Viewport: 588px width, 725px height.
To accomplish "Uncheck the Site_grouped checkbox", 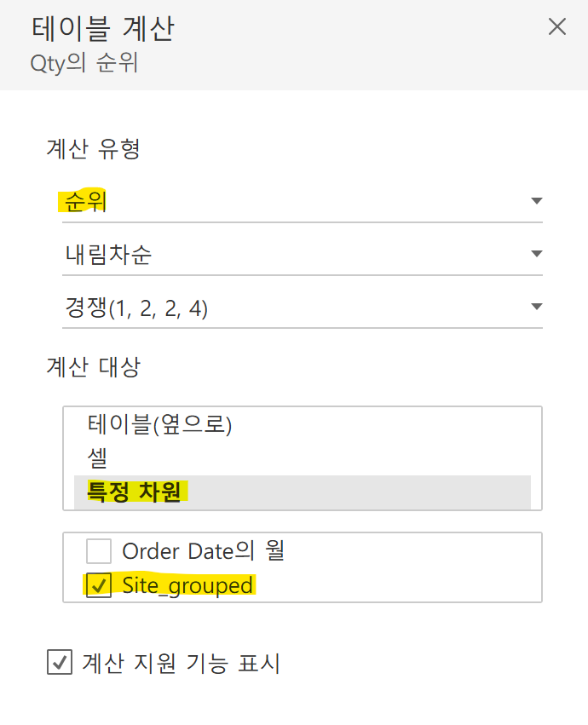I will point(99,586).
